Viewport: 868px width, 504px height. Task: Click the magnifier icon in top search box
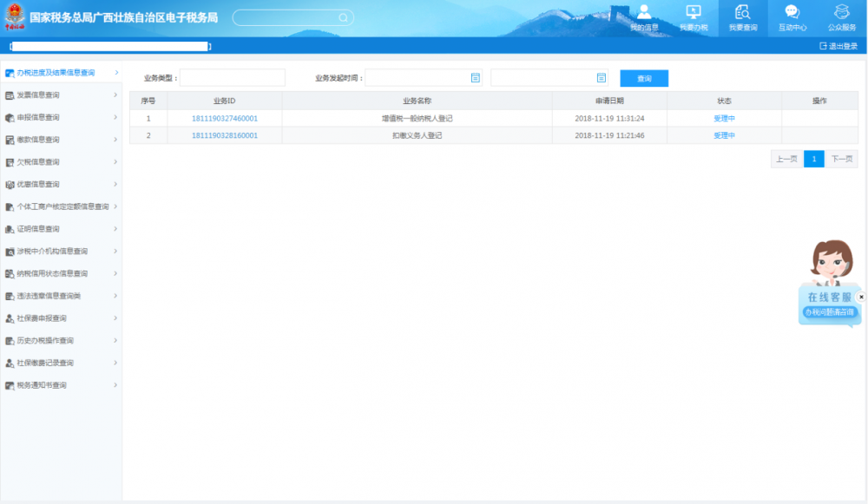click(x=344, y=17)
